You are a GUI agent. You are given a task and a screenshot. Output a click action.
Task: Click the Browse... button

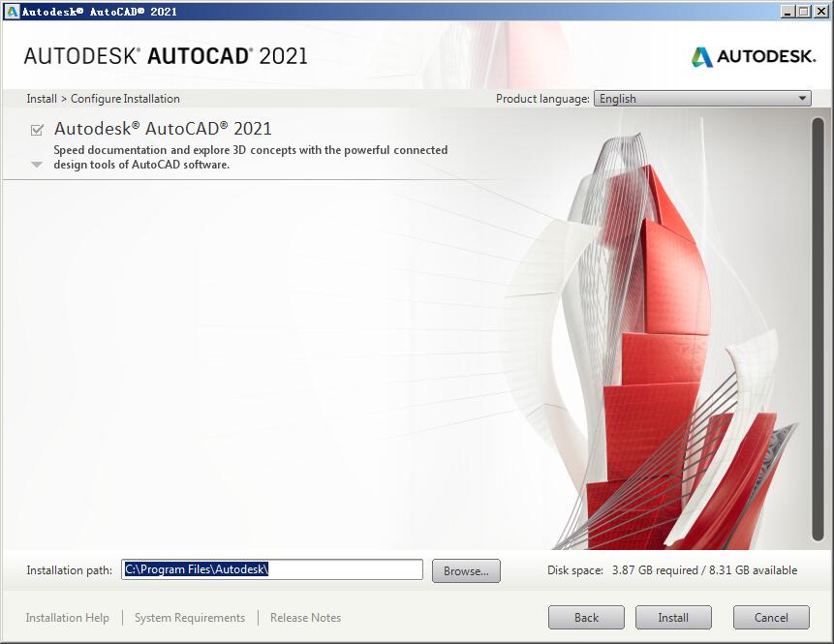466,571
